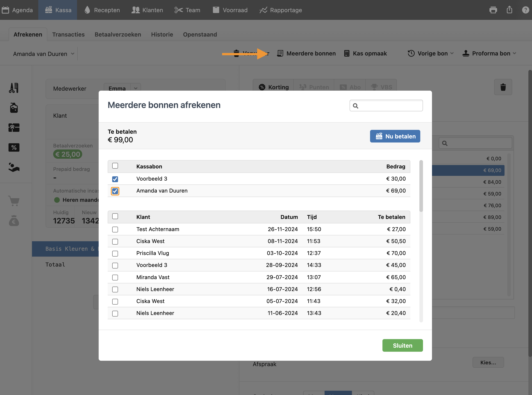Select the percent discount sidebar icon
This screenshot has height=395, width=532.
pyautogui.click(x=14, y=147)
